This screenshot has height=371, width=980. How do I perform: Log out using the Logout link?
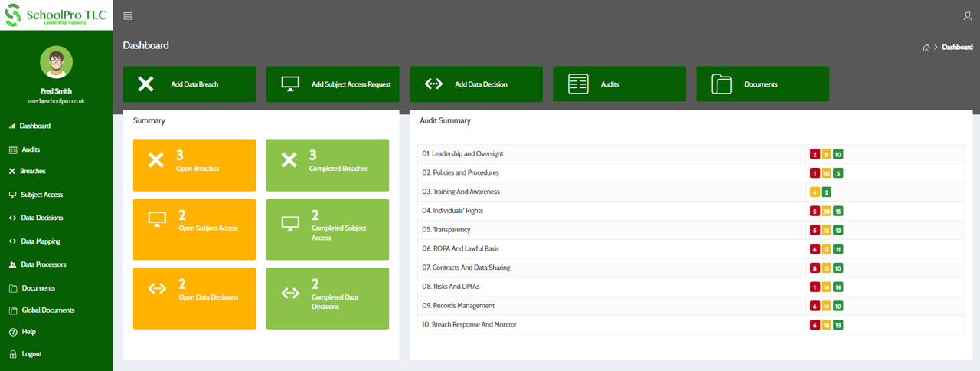(31, 354)
